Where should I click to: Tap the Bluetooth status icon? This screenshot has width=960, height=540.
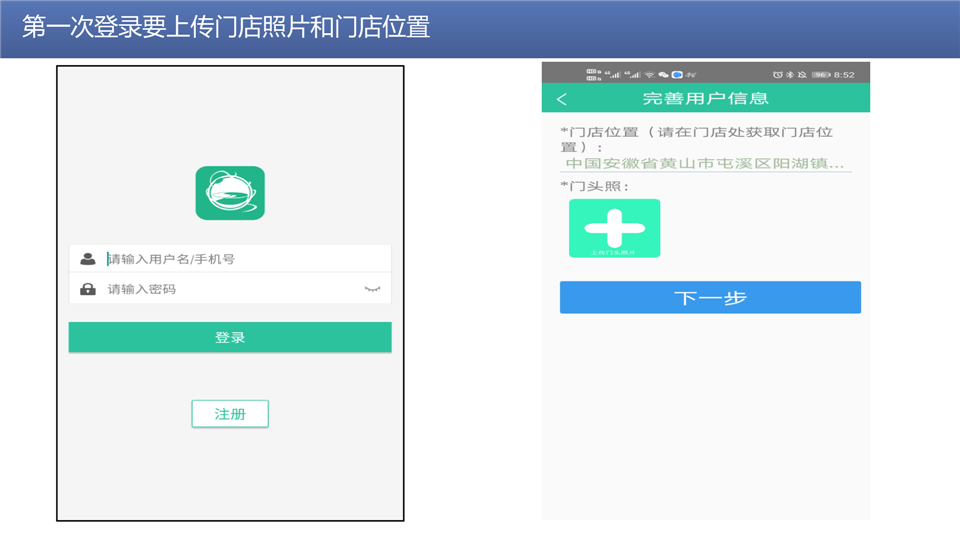[x=789, y=75]
